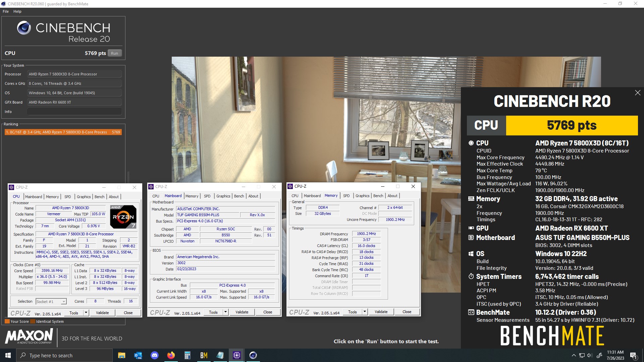Image resolution: width=644 pixels, height=362 pixels.
Task: Click Multiplier x 36.0 value
Action: [52, 277]
